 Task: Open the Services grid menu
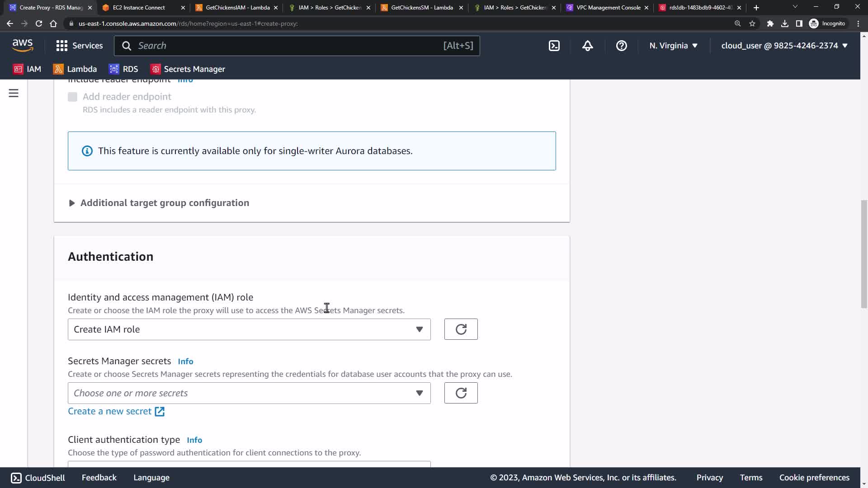tap(79, 46)
